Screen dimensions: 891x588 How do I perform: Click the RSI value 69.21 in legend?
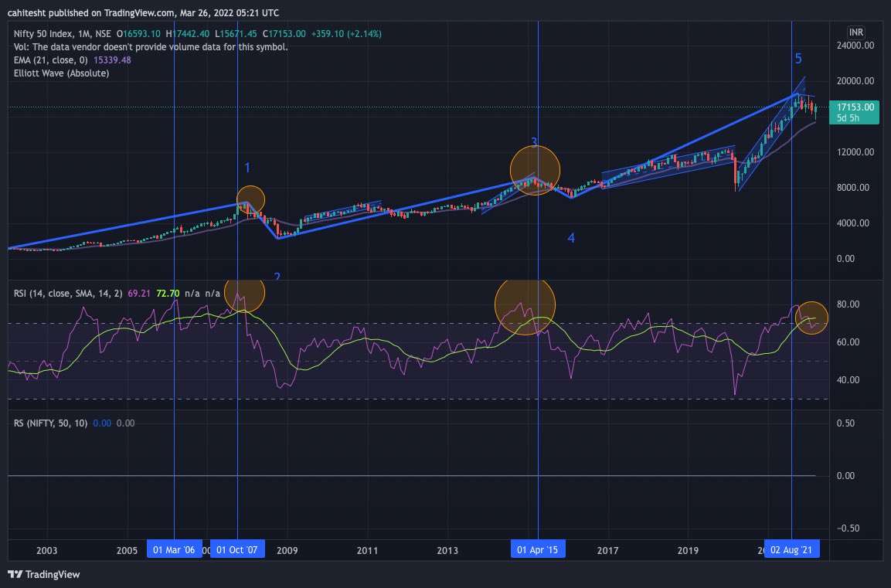click(139, 293)
